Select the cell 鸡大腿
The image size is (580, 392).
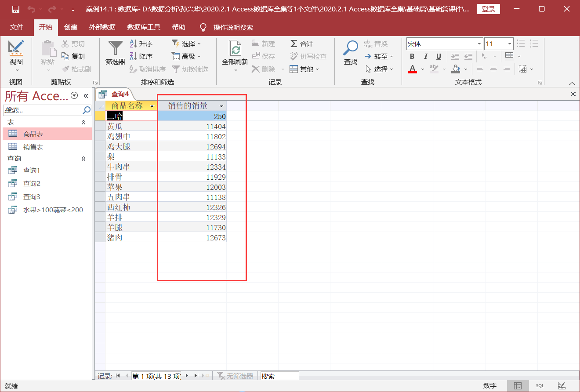[131, 146]
